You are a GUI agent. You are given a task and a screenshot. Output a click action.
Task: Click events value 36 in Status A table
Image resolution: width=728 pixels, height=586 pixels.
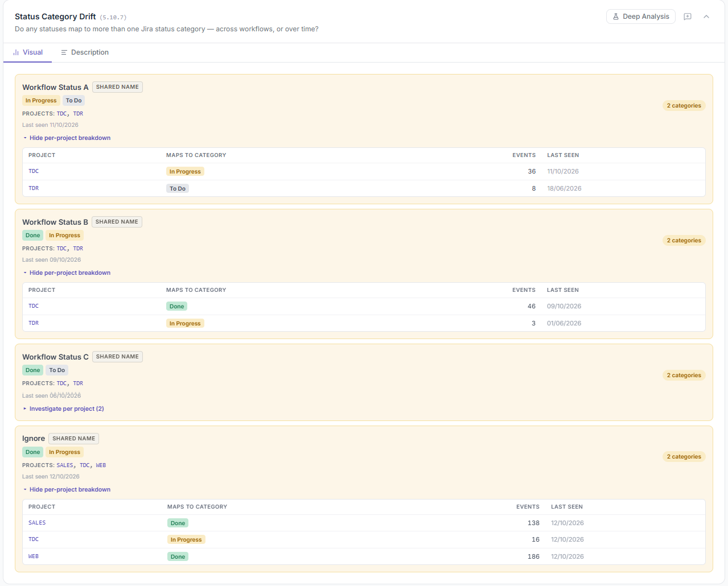(x=532, y=171)
